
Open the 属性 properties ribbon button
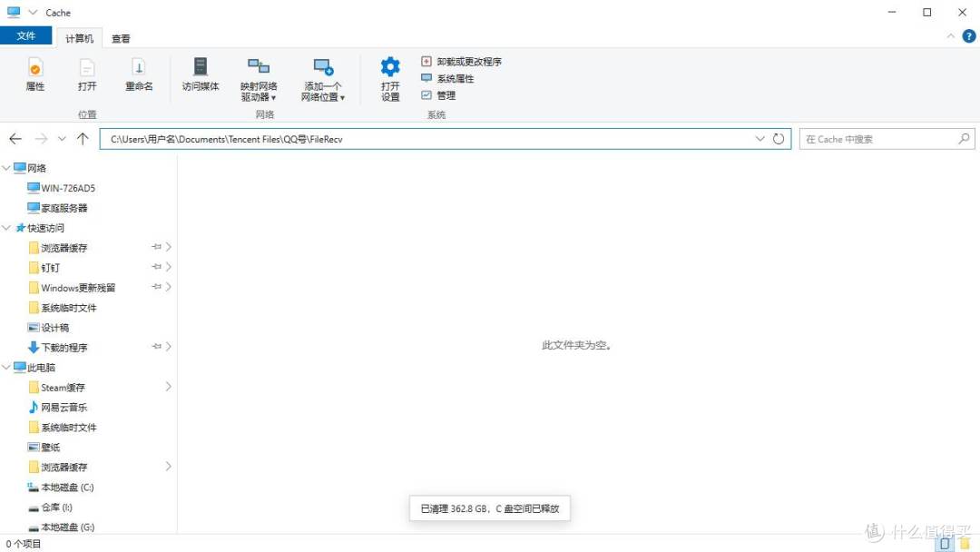35,74
